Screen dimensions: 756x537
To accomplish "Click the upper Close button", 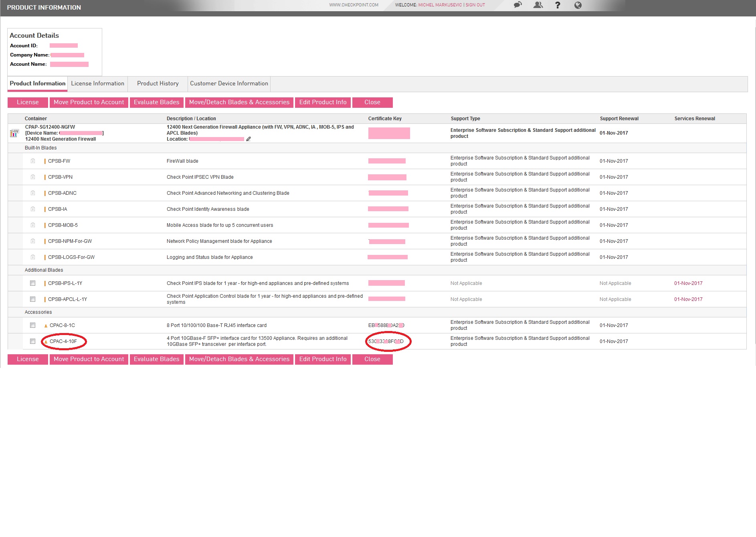I will 372,102.
